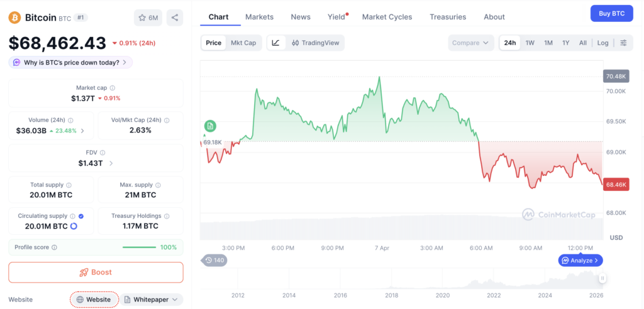Show Vol/Mkt Cap (24h) info icon
The width and height of the screenshot is (644, 309).
pyautogui.click(x=167, y=120)
